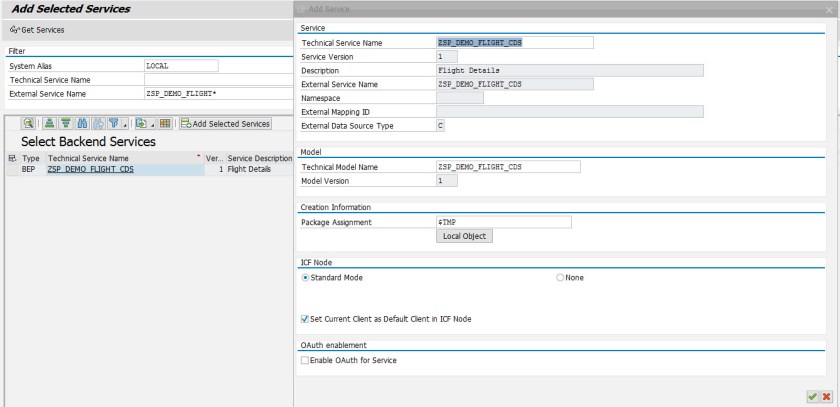Click the Get Services button
The height and width of the screenshot is (407, 840).
(x=37, y=30)
